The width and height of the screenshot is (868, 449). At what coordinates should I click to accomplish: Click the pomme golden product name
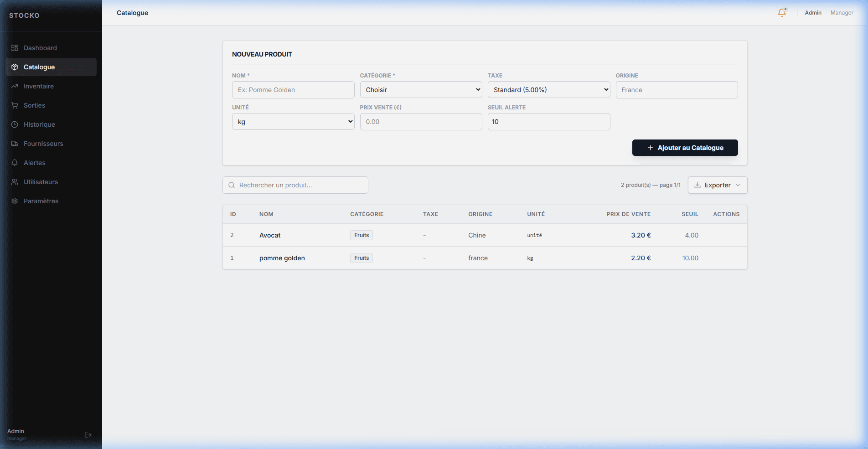pos(282,258)
